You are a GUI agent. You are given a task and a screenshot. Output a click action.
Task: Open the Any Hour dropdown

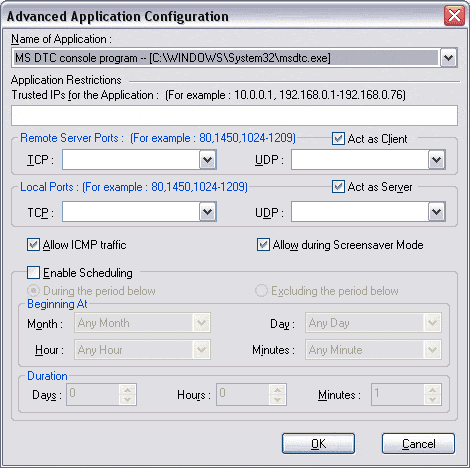pyautogui.click(x=142, y=350)
